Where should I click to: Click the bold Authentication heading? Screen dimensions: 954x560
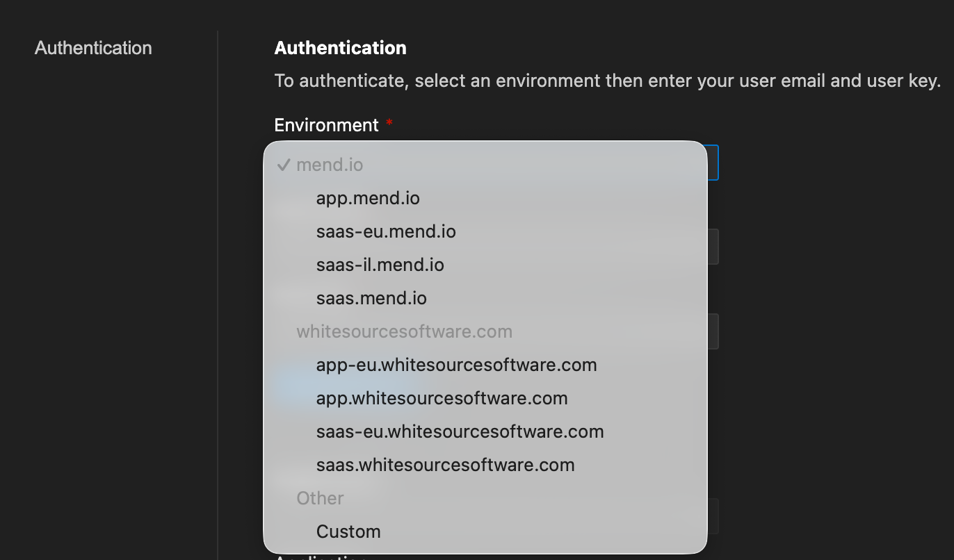pos(340,48)
